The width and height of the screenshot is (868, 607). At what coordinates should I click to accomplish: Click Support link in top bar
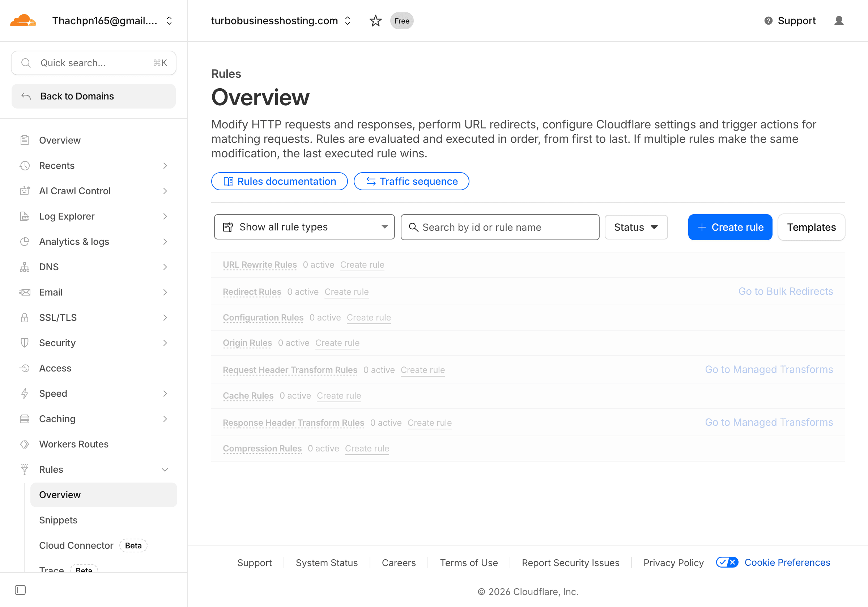[x=796, y=21]
